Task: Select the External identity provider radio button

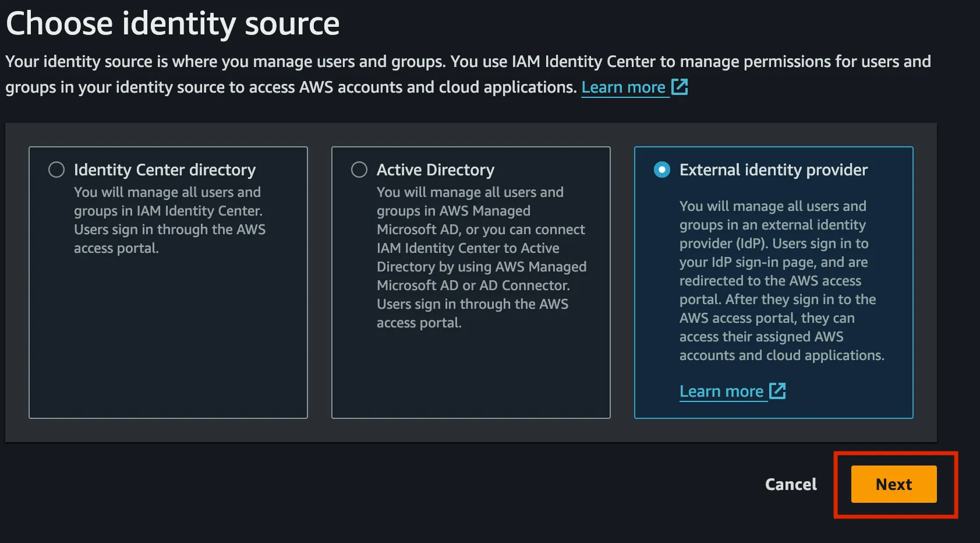Action: pyautogui.click(x=662, y=170)
